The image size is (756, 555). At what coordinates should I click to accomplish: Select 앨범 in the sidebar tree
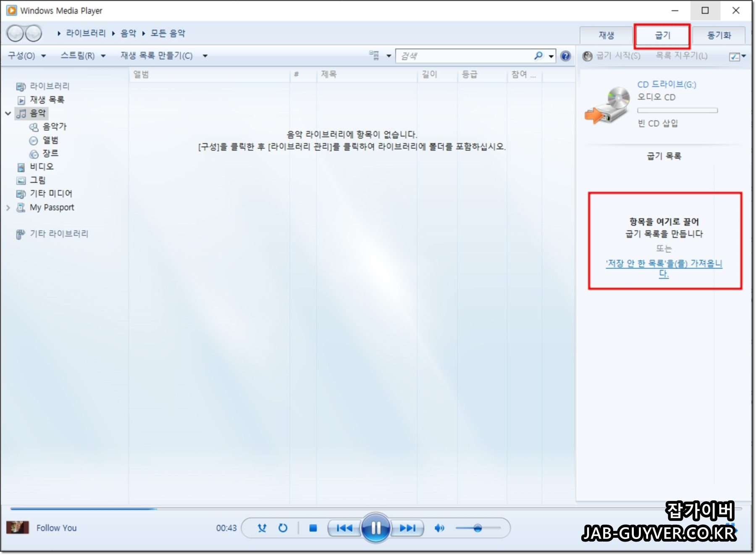pos(50,140)
